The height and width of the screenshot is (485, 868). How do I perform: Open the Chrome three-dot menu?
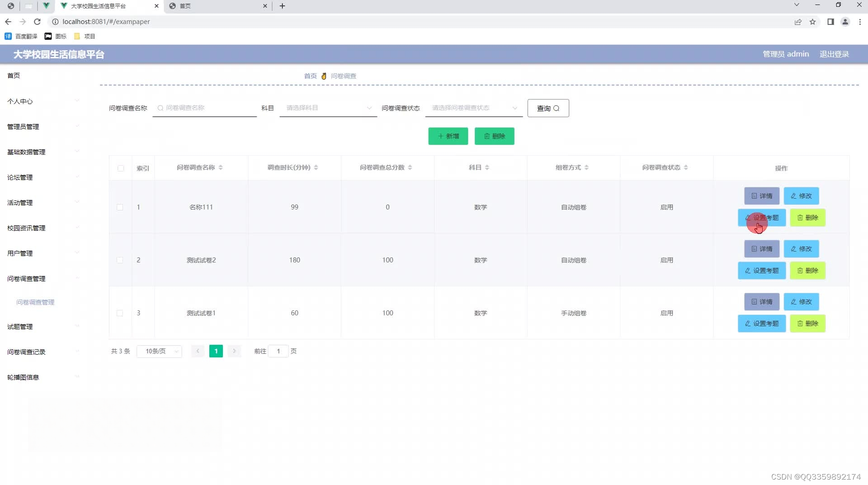coord(860,22)
